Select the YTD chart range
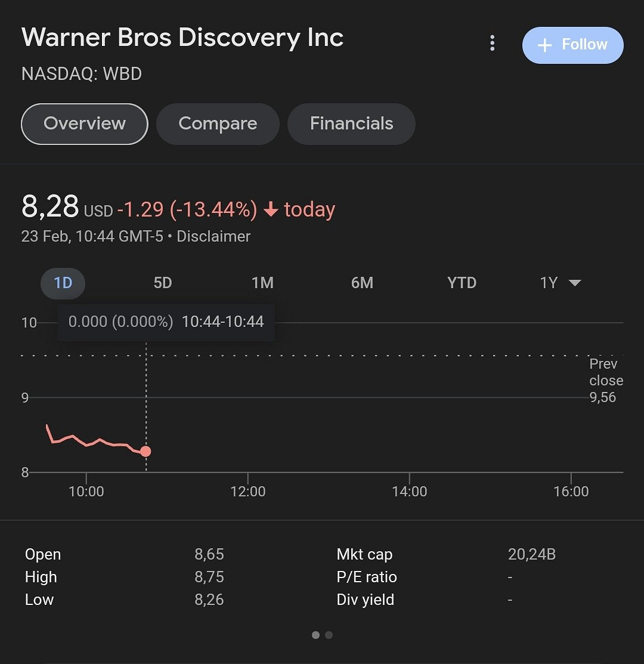Image resolution: width=644 pixels, height=664 pixels. click(x=462, y=283)
